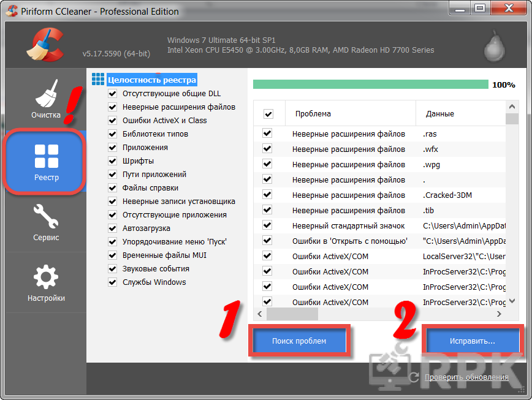Toggle Временные файлы MUI checkbox
Image resolution: width=532 pixels, height=400 pixels.
tap(112, 255)
